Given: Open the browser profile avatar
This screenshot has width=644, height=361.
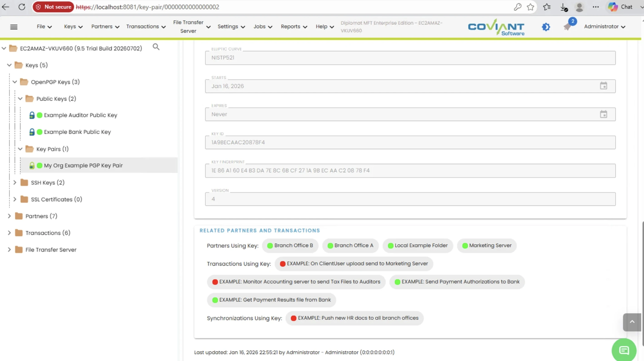Looking at the screenshot, I should [x=579, y=7].
